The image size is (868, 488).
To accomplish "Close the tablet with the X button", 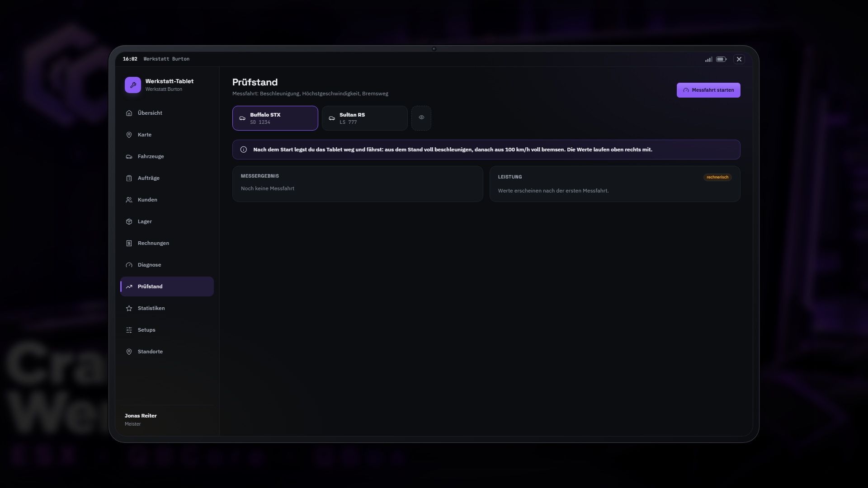I will tap(739, 59).
